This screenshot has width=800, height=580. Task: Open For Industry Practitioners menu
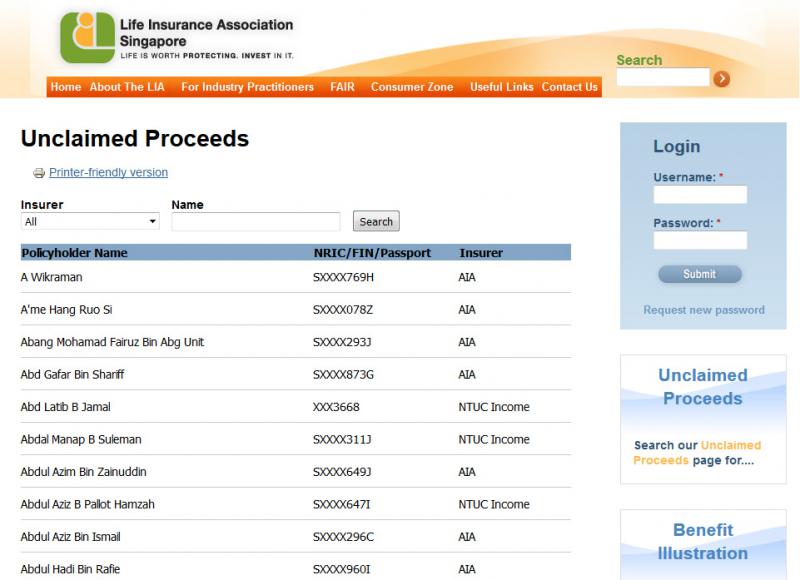click(x=247, y=87)
